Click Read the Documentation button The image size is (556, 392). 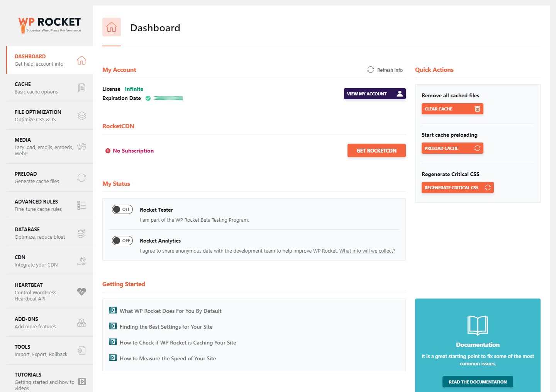pyautogui.click(x=478, y=382)
